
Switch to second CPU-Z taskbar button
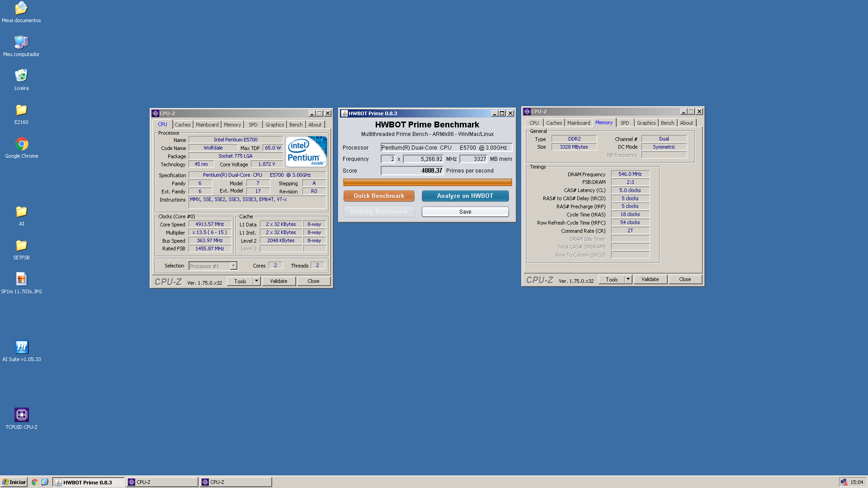tap(236, 482)
